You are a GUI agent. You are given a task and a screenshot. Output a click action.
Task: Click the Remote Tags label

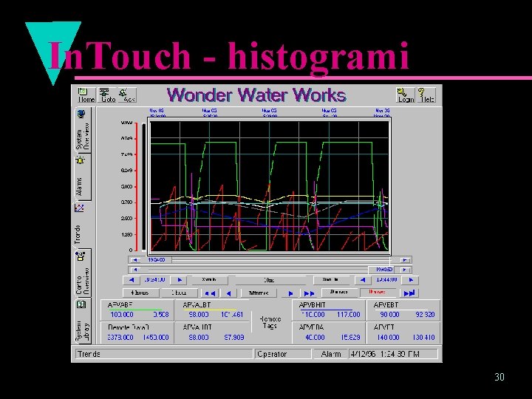[x=270, y=322]
